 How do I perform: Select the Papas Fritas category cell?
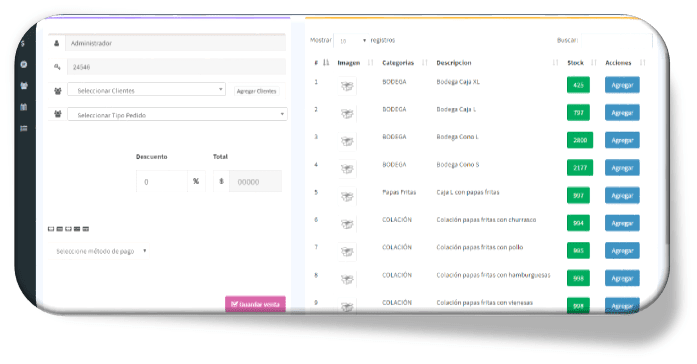[399, 192]
